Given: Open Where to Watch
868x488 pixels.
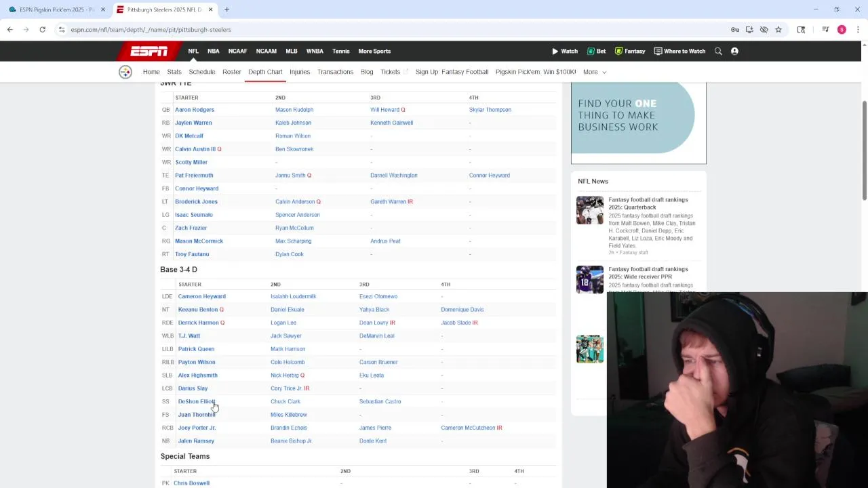Looking at the screenshot, I should pos(679,51).
